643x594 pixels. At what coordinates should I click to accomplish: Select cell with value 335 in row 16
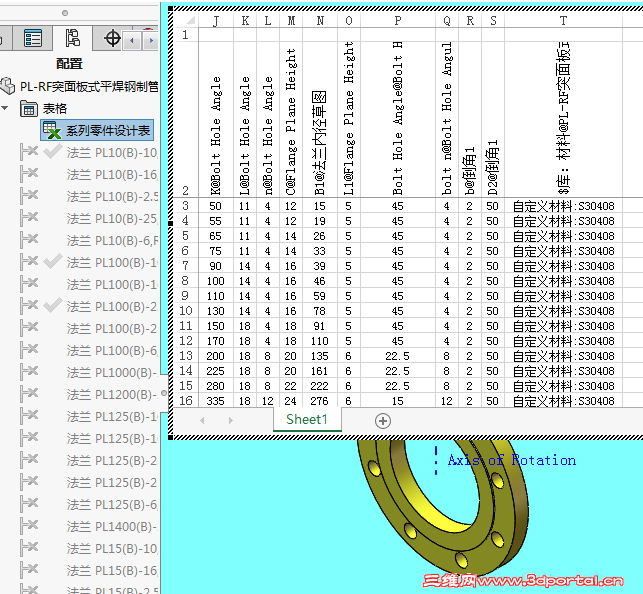(216, 401)
